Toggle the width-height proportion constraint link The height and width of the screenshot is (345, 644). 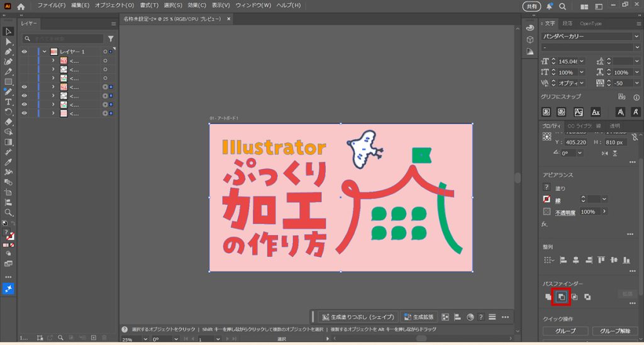click(635, 136)
